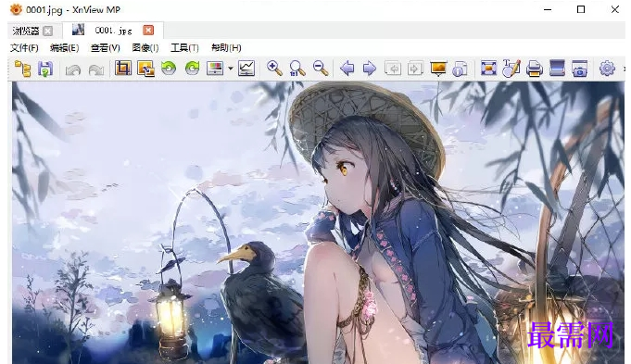Select the 0001.jpg tab
The width and height of the screenshot is (631, 364).
[x=113, y=31]
